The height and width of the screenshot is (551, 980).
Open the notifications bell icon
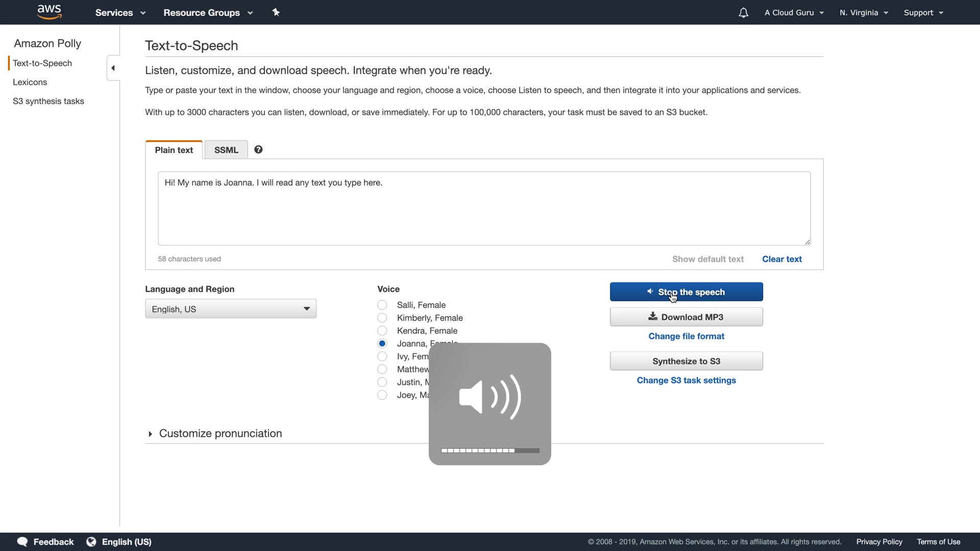(743, 13)
